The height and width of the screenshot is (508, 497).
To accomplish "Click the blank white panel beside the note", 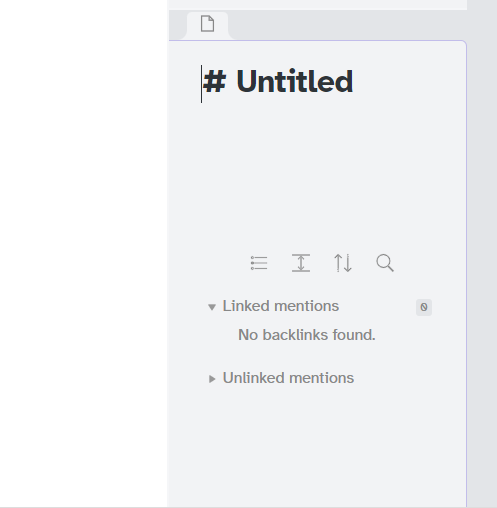I will [83, 253].
